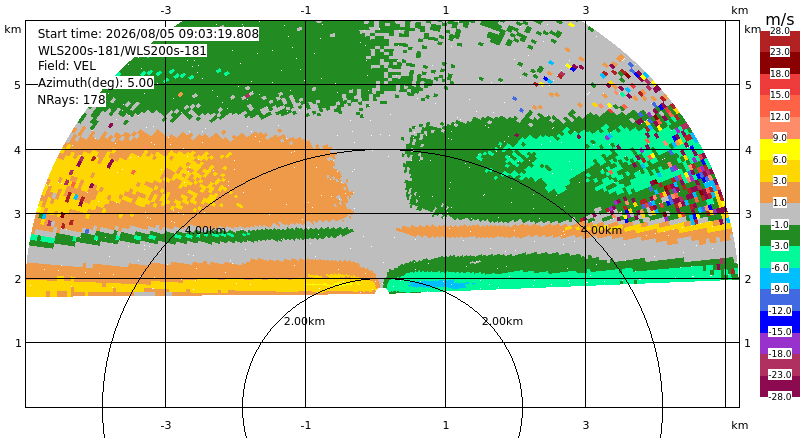
Task: Click the -28.0 minimum colorbar tick label
Action: (x=780, y=396)
